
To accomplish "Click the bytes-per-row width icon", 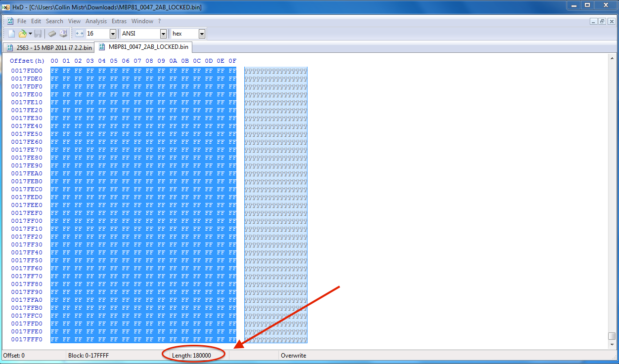I will 80,34.
